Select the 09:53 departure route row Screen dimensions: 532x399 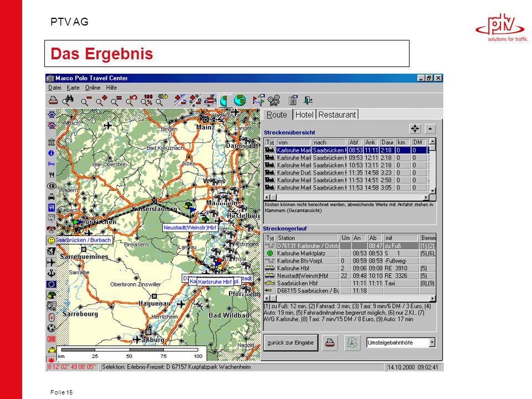pos(346,157)
